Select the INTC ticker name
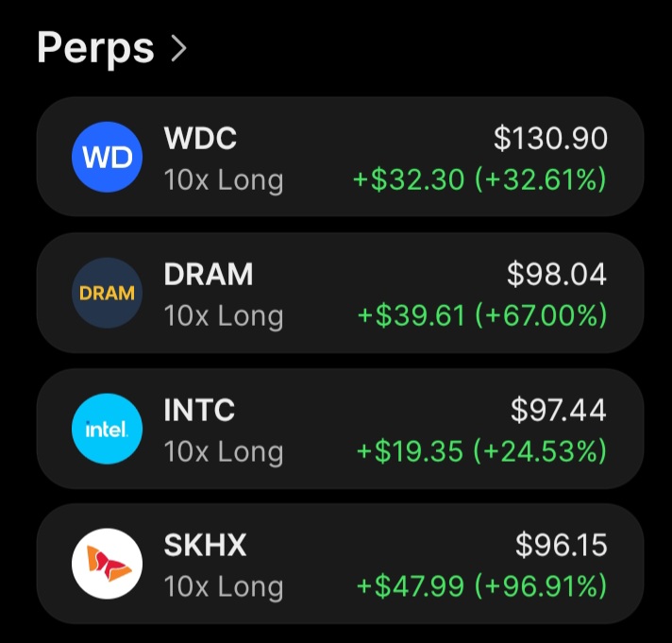Image resolution: width=672 pixels, height=643 pixels. [199, 410]
